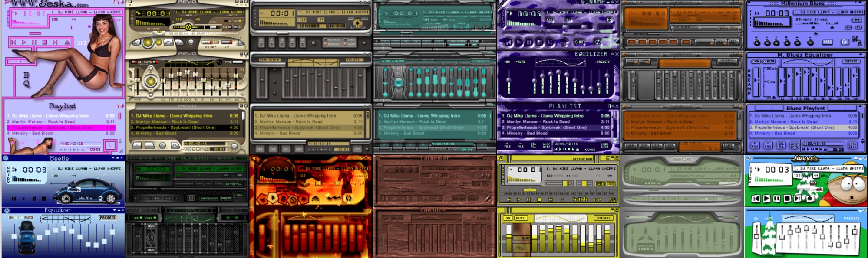
Task: Toggle the PL button on Millenium Bluez
Action: (858, 27)
